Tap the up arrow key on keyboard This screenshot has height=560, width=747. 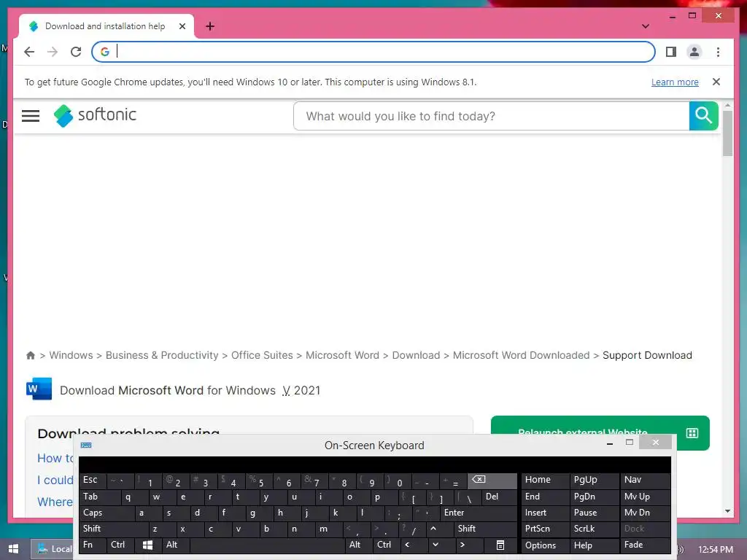point(433,529)
